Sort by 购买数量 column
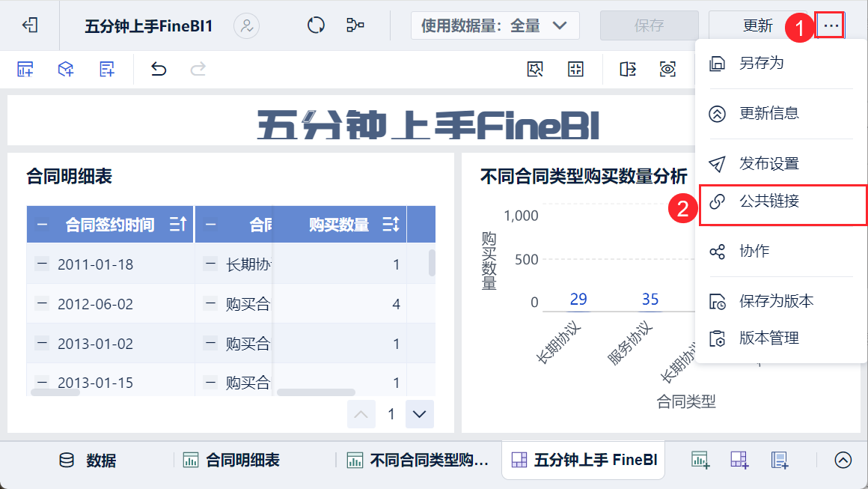Viewport: 868px width, 489px height. point(391,225)
